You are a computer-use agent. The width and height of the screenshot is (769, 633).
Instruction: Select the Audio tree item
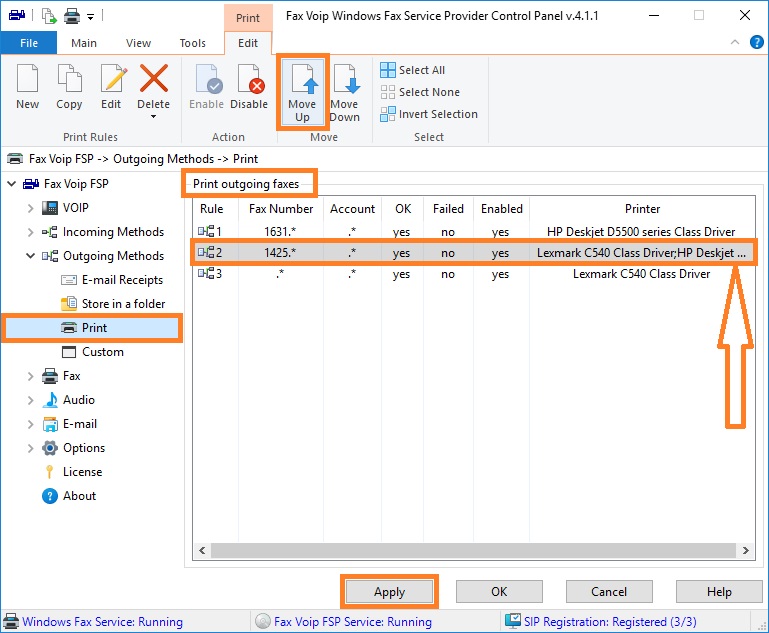[69, 400]
